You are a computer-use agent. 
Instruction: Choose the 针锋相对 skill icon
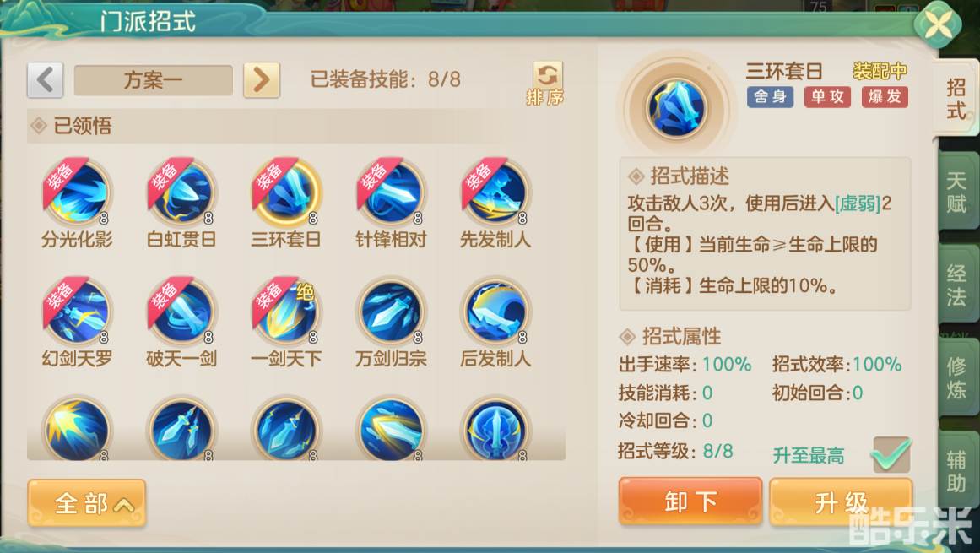(391, 193)
